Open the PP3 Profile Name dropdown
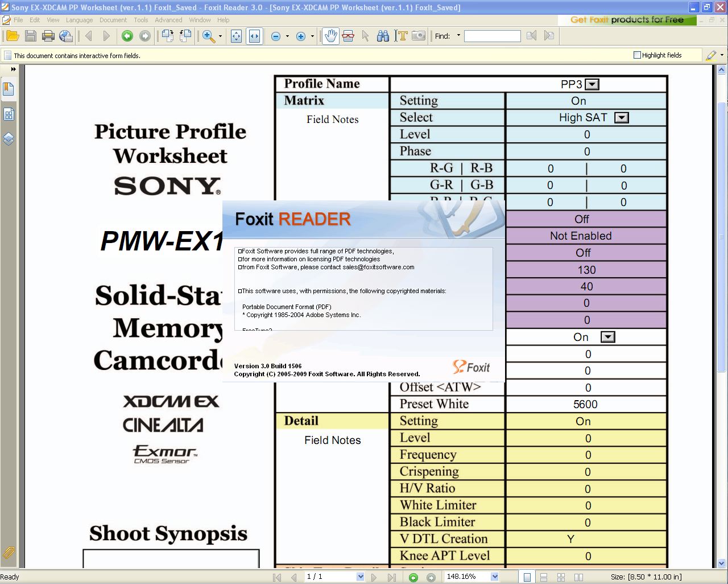Image resolution: width=728 pixels, height=584 pixels. tap(592, 84)
